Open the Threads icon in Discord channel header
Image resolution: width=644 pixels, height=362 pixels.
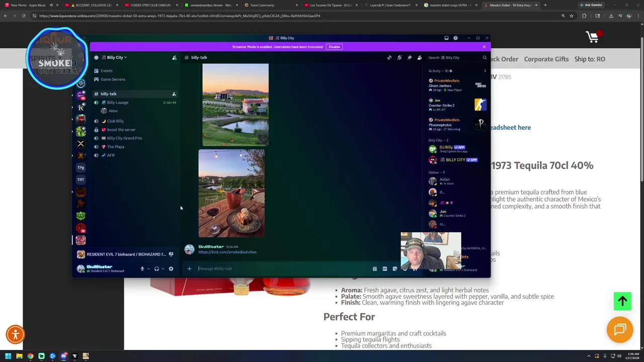pos(389,57)
